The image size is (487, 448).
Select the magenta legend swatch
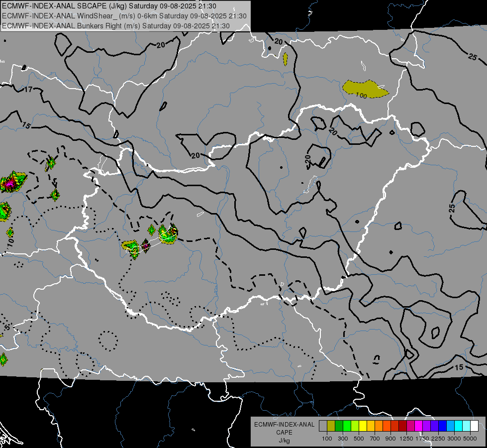click(419, 426)
